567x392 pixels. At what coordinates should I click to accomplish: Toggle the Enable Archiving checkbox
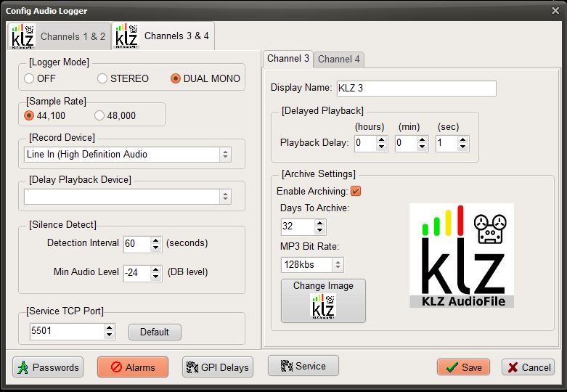pos(356,192)
